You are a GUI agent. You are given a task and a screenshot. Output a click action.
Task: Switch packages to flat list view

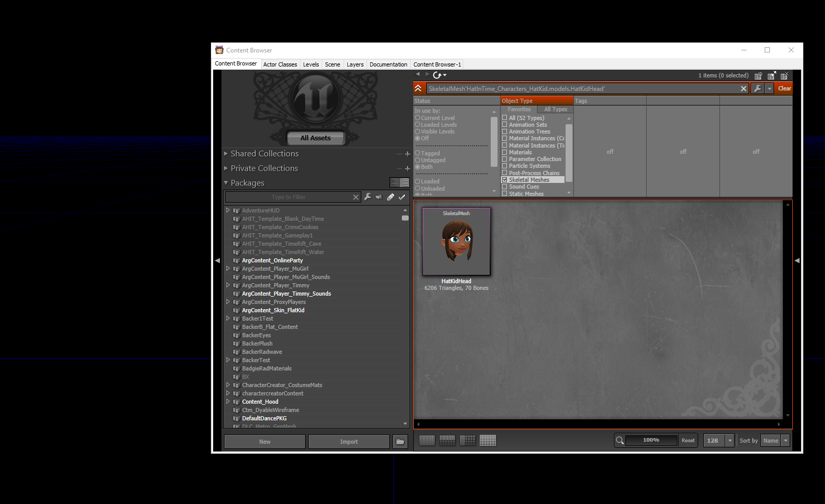[x=404, y=182]
